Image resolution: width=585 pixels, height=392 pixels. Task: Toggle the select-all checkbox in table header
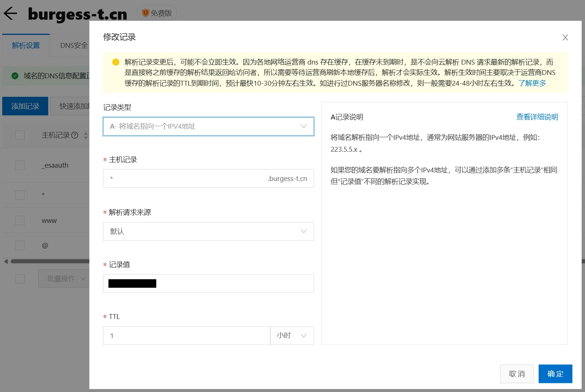pos(20,135)
